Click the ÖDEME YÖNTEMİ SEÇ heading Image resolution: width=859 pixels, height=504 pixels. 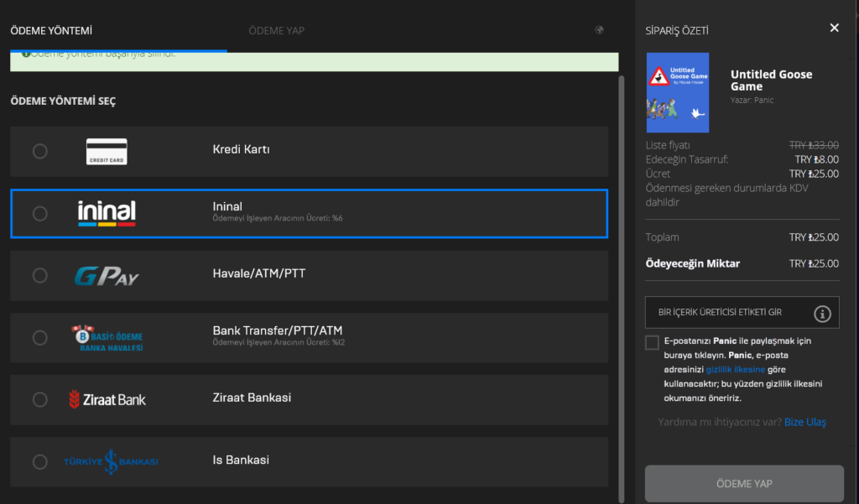(x=63, y=101)
